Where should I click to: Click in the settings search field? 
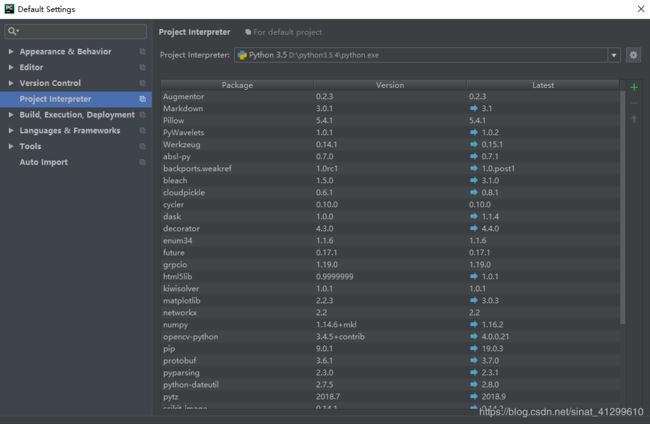[x=75, y=31]
